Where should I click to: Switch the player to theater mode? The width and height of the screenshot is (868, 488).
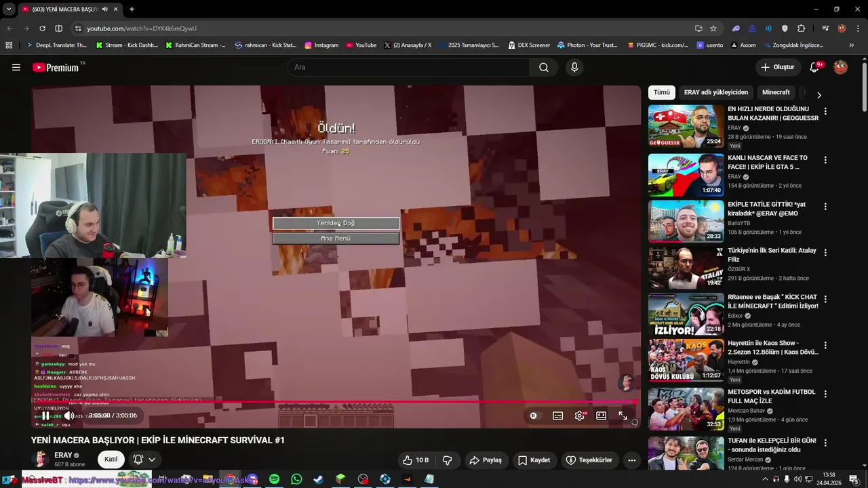(x=601, y=415)
